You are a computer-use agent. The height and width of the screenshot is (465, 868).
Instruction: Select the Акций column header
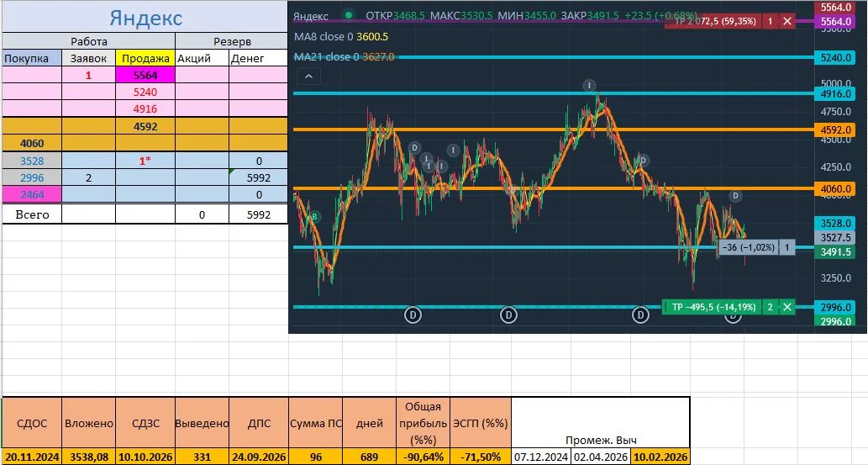[x=202, y=58]
